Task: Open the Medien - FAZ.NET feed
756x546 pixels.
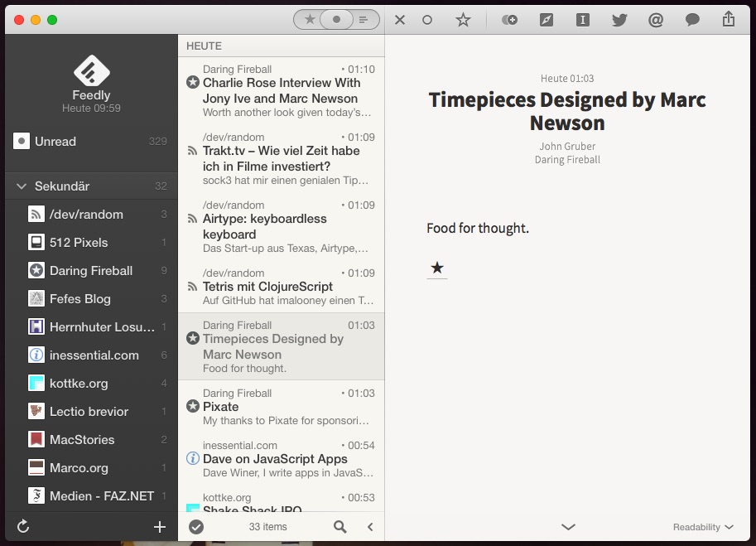Action: pos(91,495)
